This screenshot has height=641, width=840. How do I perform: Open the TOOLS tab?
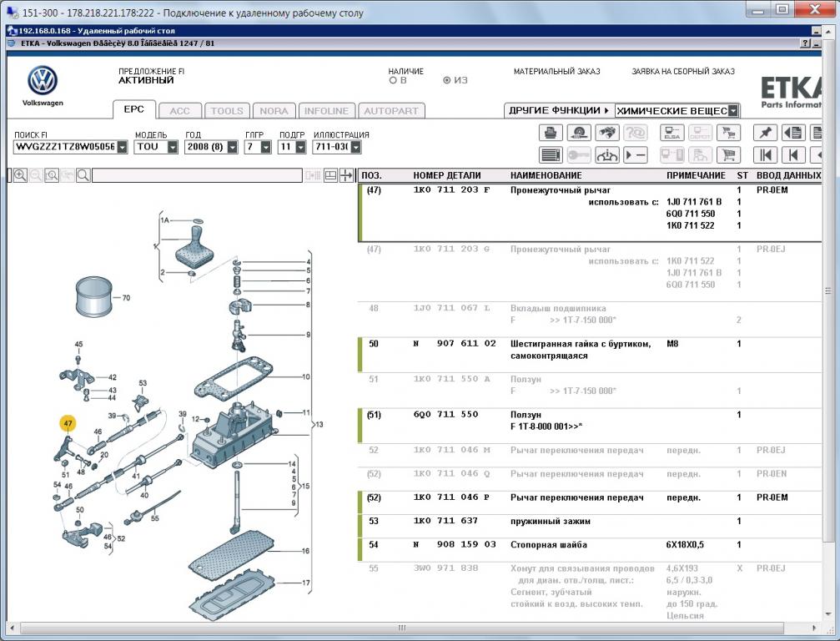pyautogui.click(x=227, y=111)
